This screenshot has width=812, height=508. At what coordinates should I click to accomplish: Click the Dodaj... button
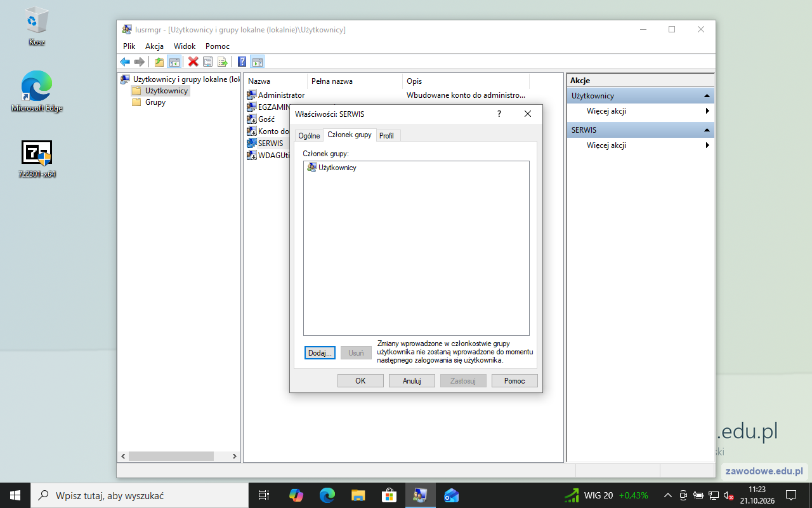pos(320,353)
